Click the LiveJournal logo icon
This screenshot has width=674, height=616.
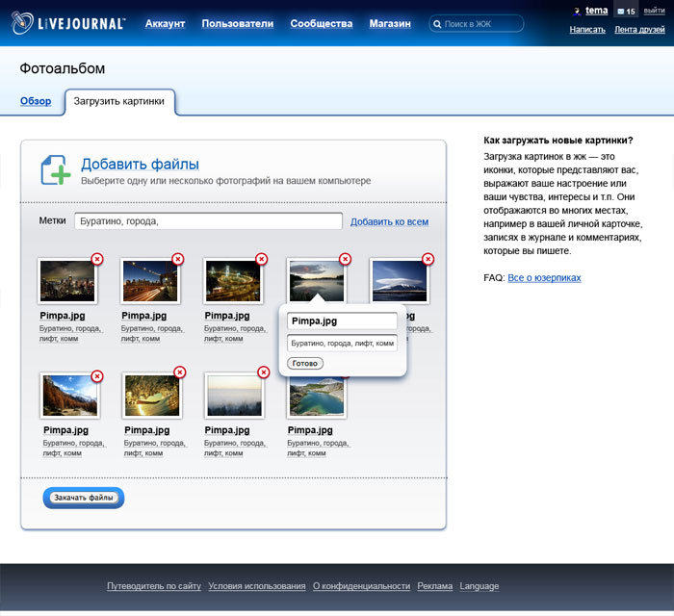24,23
